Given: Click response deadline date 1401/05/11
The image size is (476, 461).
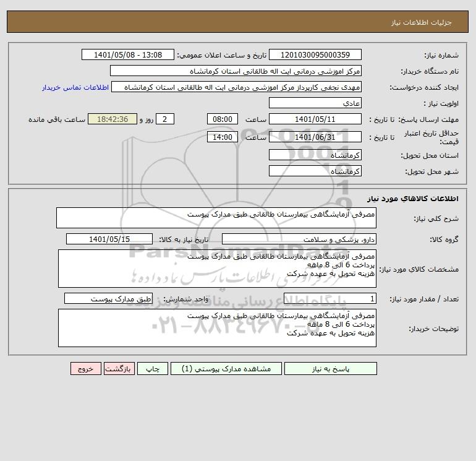Looking at the screenshot, I should click(x=315, y=119).
